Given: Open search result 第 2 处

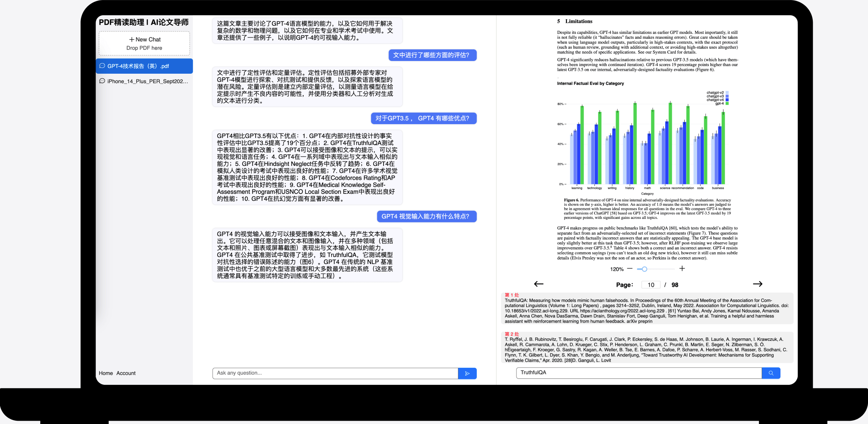Looking at the screenshot, I should [x=512, y=334].
